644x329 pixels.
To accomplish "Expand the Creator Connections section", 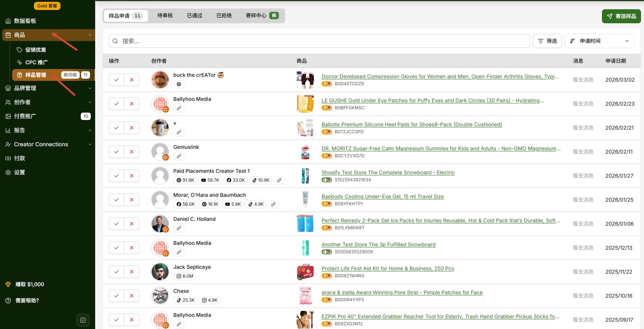I will coord(90,144).
